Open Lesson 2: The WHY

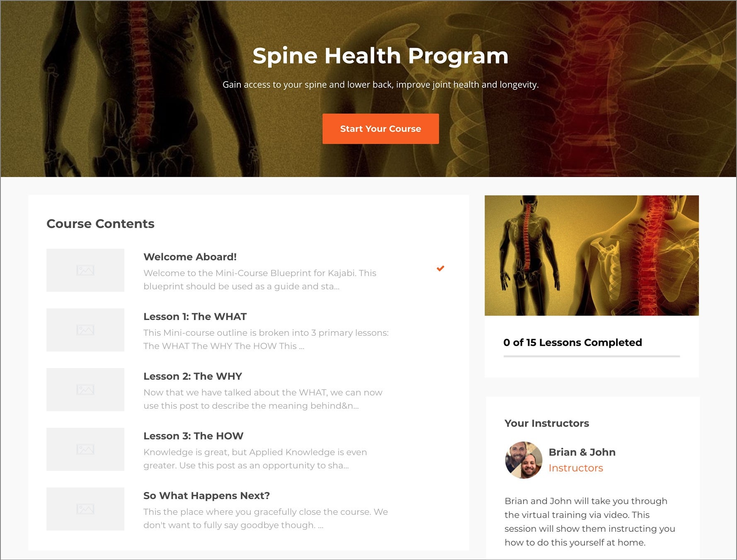tap(193, 376)
